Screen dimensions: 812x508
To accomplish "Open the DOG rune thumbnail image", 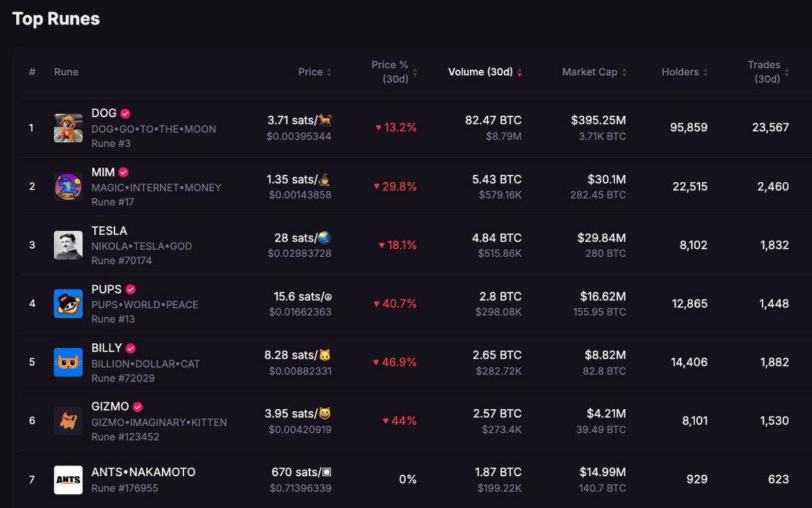I will (68, 128).
